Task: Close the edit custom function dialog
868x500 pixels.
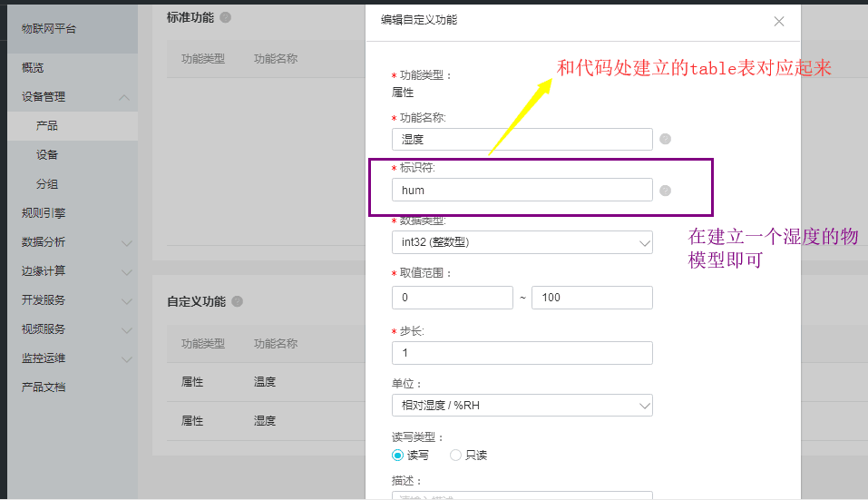Action: [x=778, y=21]
